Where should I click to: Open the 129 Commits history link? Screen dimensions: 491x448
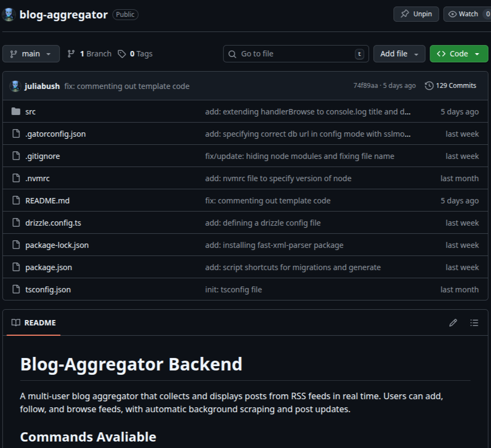click(x=451, y=86)
